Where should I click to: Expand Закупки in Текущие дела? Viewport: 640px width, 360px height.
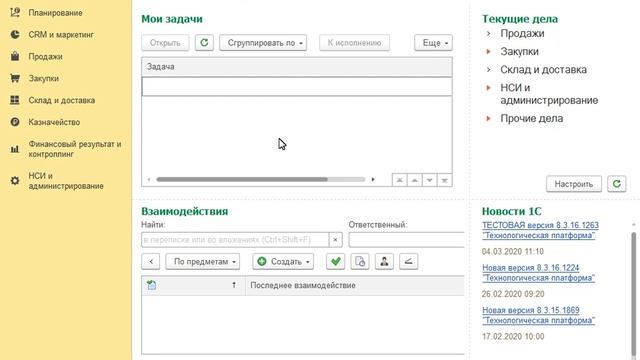point(488,51)
